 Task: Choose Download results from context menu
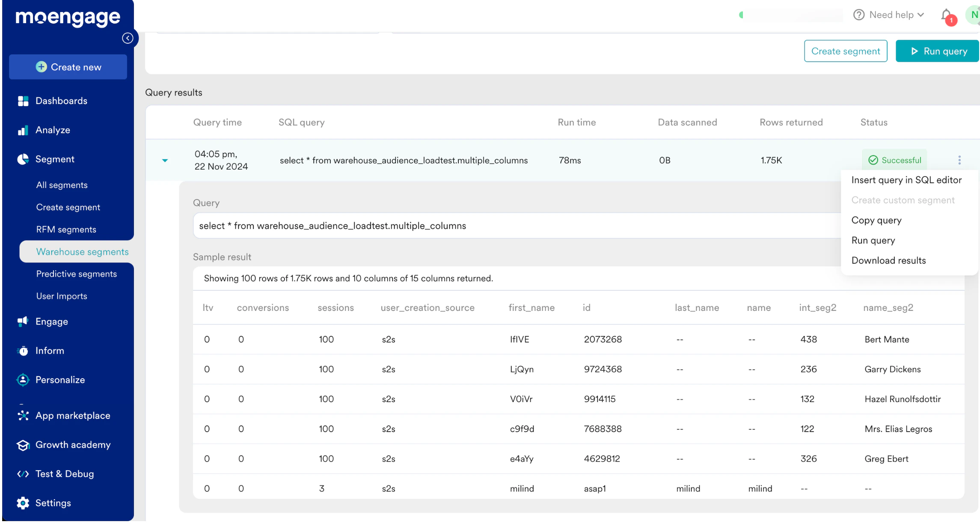(888, 261)
